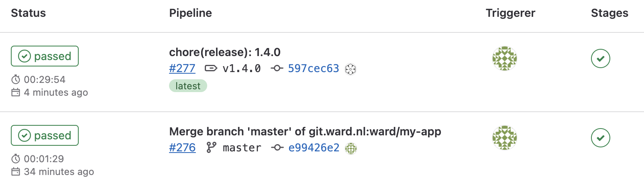The image size is (644, 185).
Task: Click commit icon before 597cec63
Action: 277,68
